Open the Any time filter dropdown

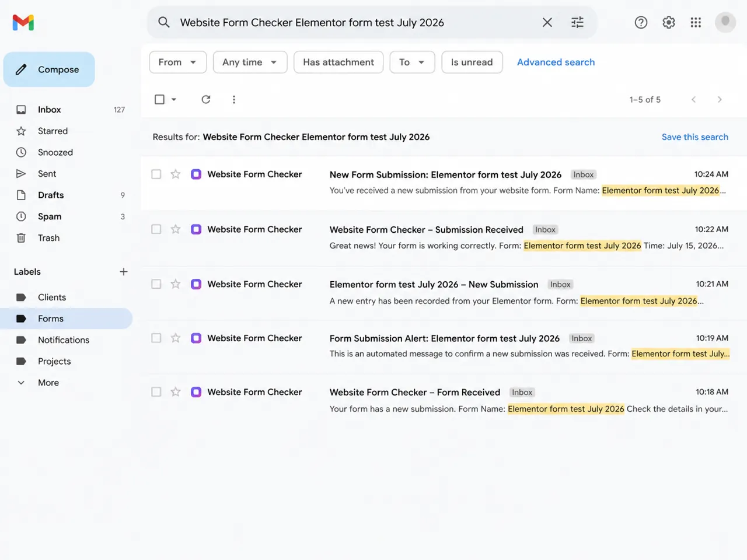tap(250, 62)
